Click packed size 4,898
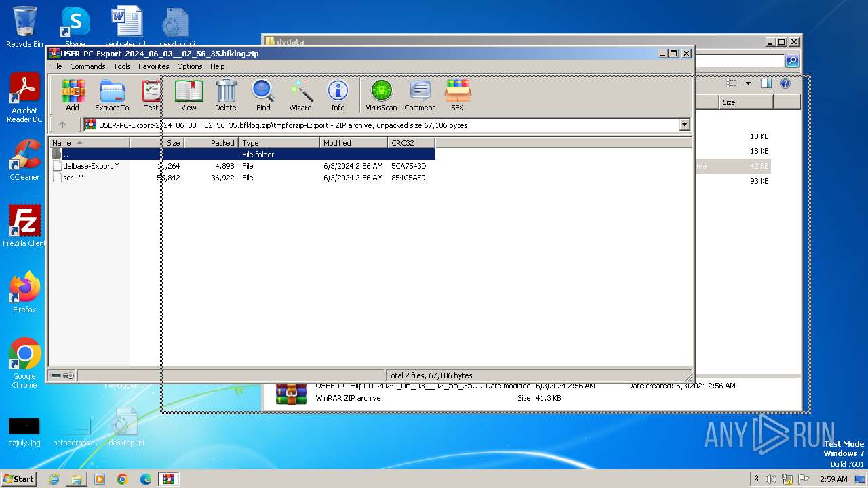Image resolution: width=868 pixels, height=488 pixels. (224, 166)
